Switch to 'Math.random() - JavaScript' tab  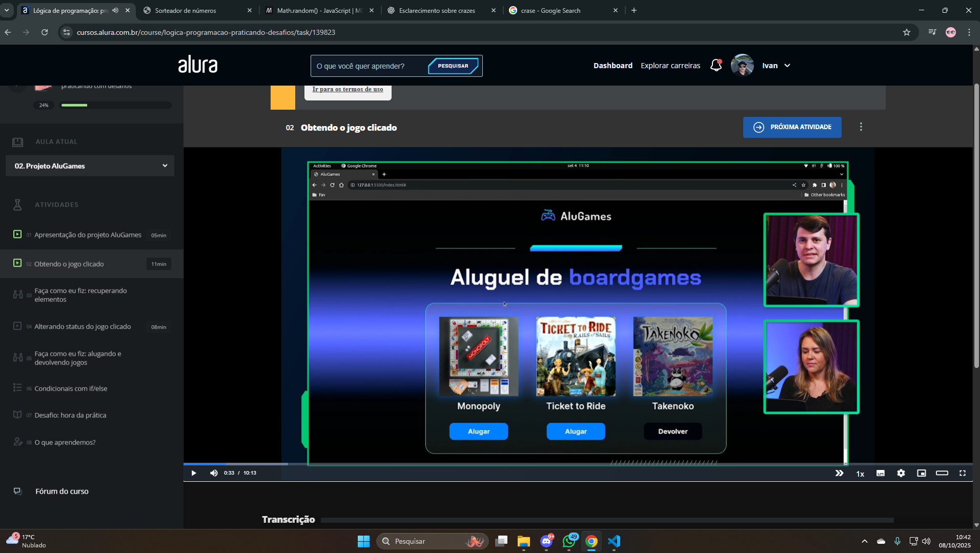319,10
